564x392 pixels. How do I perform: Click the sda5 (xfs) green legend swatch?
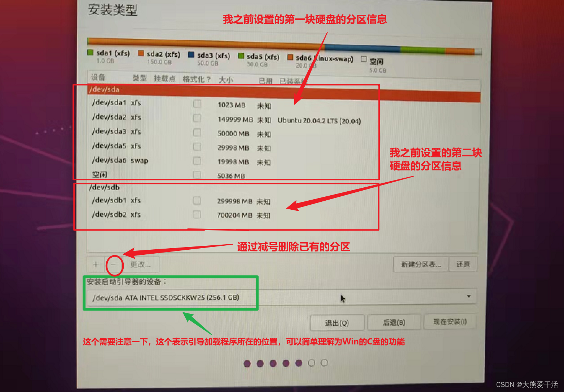pos(241,56)
